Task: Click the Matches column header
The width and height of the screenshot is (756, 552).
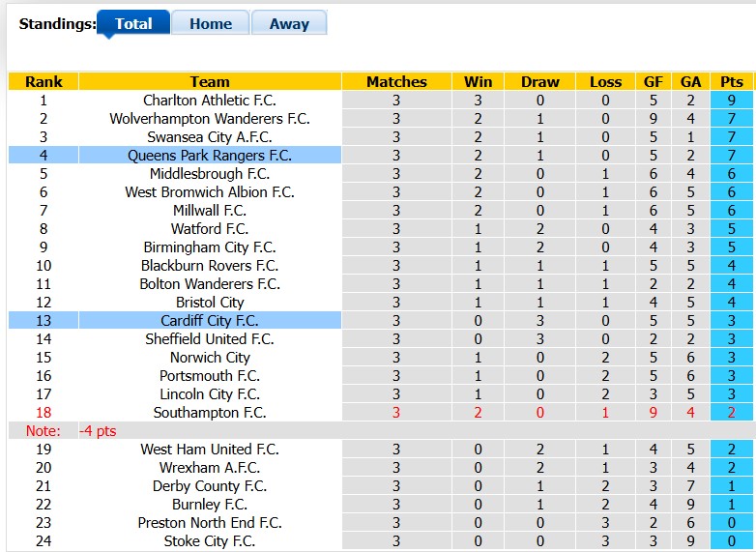Action: [x=396, y=81]
